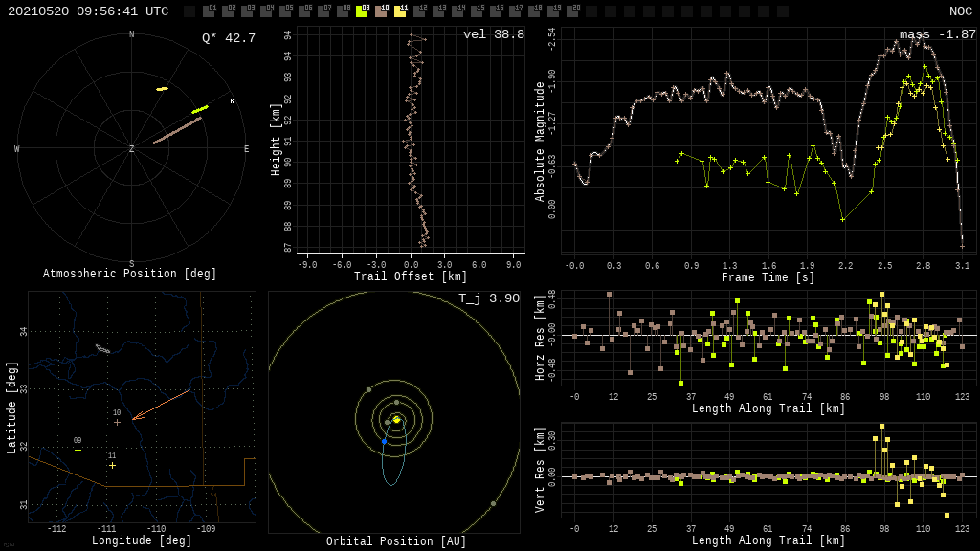Click the inactive station 20 box
The height and width of the screenshot is (551, 980).
[572, 11]
